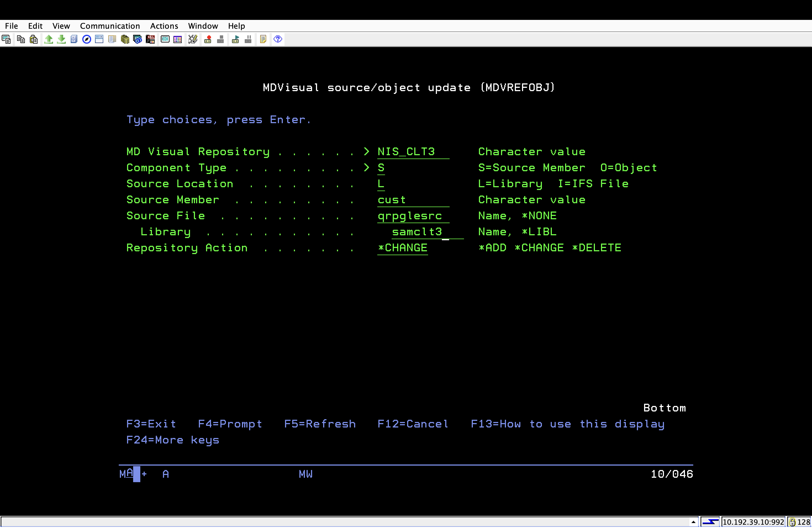Image resolution: width=812 pixels, height=528 pixels.
Task: Click the Repository Action field *CHANGE
Action: click(403, 248)
